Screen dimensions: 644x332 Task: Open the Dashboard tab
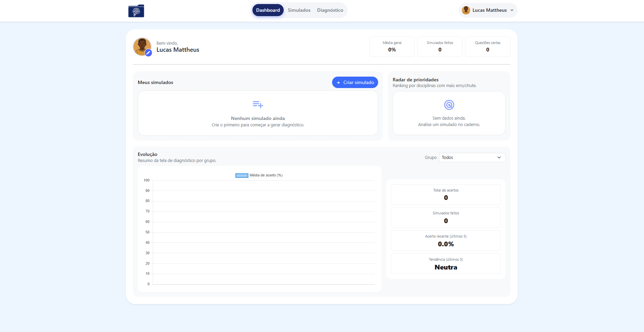point(268,10)
